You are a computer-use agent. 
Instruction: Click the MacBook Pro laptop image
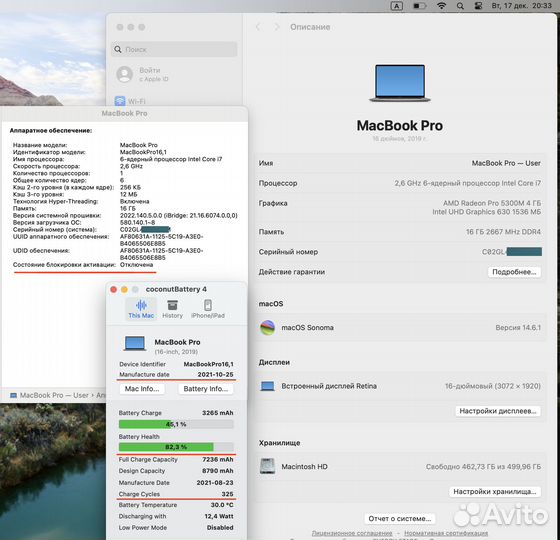400,83
